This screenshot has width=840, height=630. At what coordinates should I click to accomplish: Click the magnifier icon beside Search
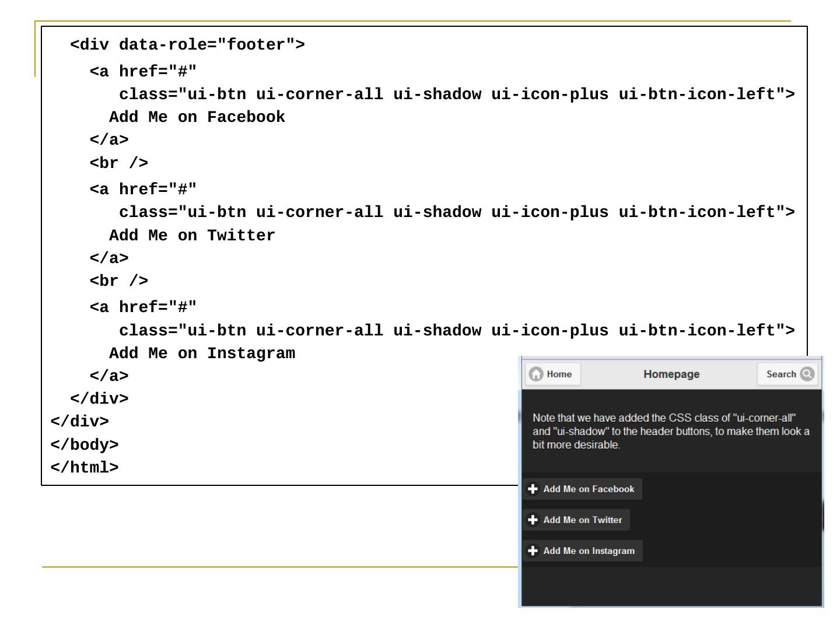(x=807, y=374)
